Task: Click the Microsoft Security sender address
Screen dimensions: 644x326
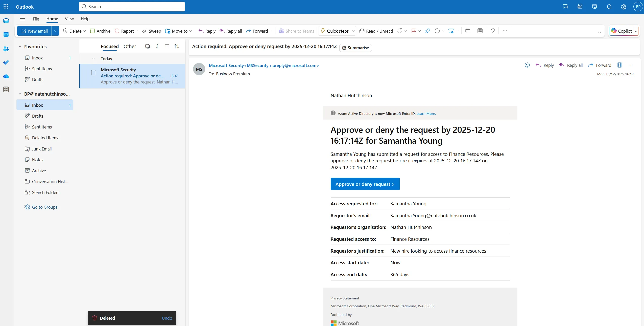Action: point(264,66)
